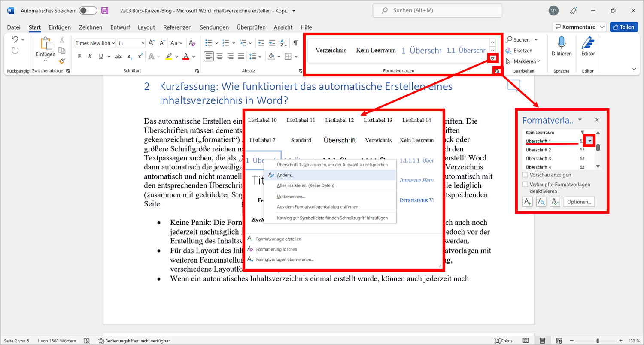The image size is (644, 345).
Task: Click Formatvorlage erstellen in the gallery
Action: pyautogui.click(x=279, y=239)
